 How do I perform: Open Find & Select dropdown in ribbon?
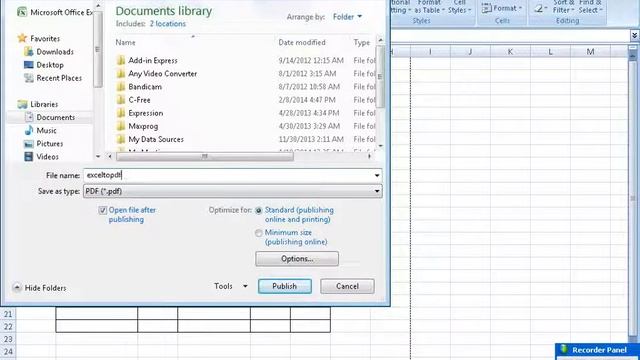click(x=590, y=7)
